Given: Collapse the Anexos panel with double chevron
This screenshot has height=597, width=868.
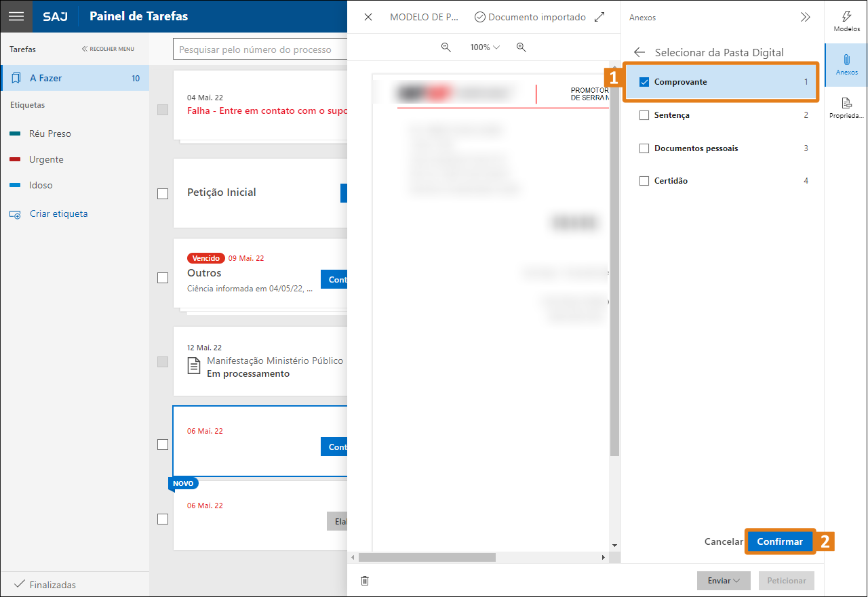Looking at the screenshot, I should [x=805, y=18].
